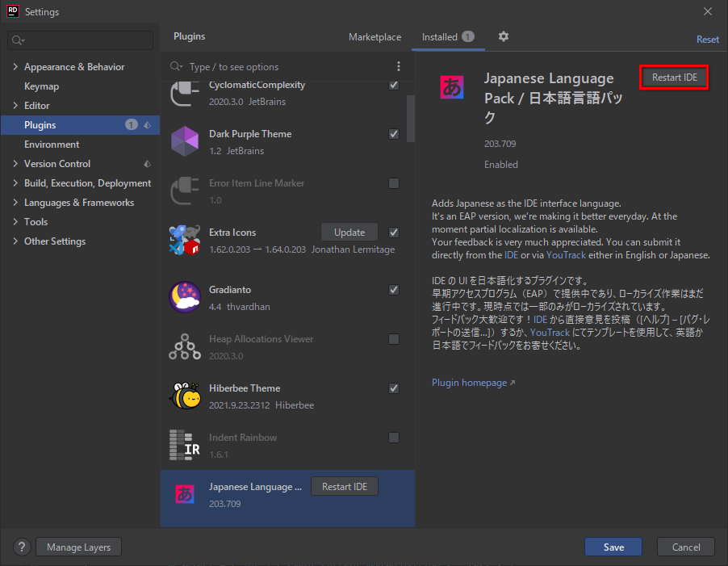Viewport: 728px width, 566px height.
Task: Click the layer marker beside Version Control
Action: pos(147,163)
